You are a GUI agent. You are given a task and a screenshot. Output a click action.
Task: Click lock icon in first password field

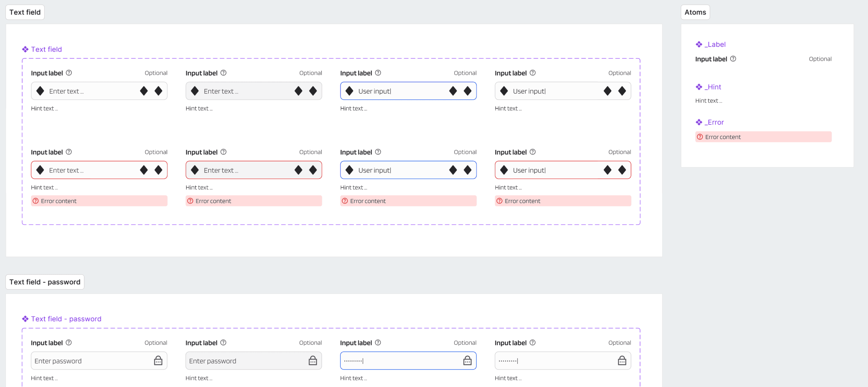pos(158,361)
